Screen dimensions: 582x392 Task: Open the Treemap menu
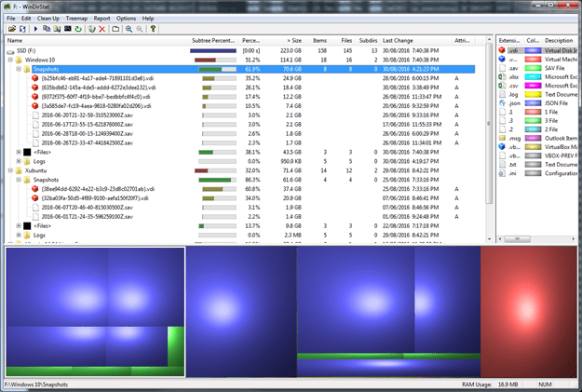(x=76, y=19)
